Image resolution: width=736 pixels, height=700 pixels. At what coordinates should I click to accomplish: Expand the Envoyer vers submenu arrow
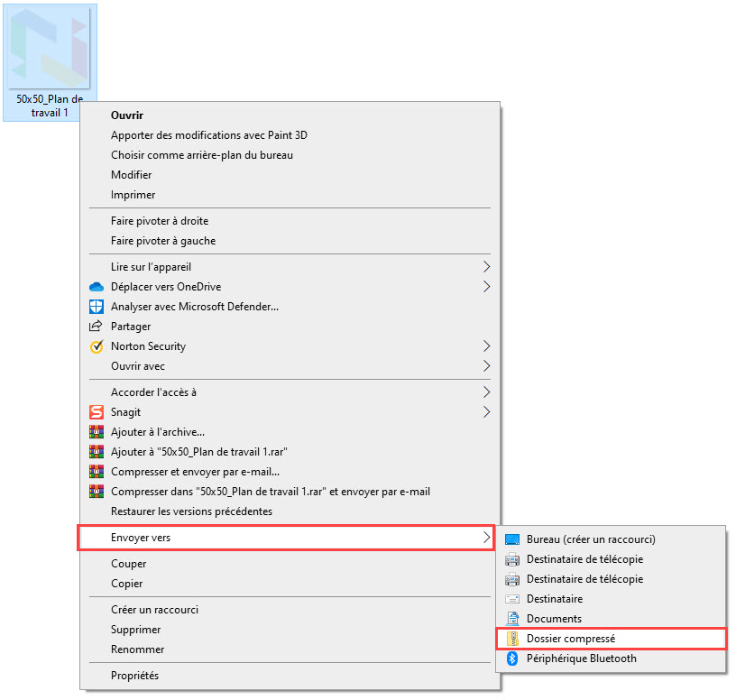tap(486, 538)
